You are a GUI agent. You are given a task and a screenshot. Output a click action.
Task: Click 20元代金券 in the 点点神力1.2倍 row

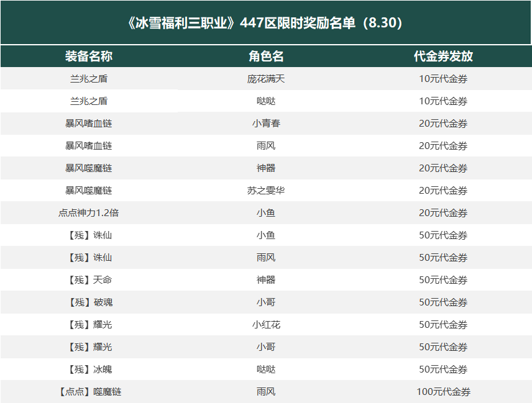[x=443, y=213]
